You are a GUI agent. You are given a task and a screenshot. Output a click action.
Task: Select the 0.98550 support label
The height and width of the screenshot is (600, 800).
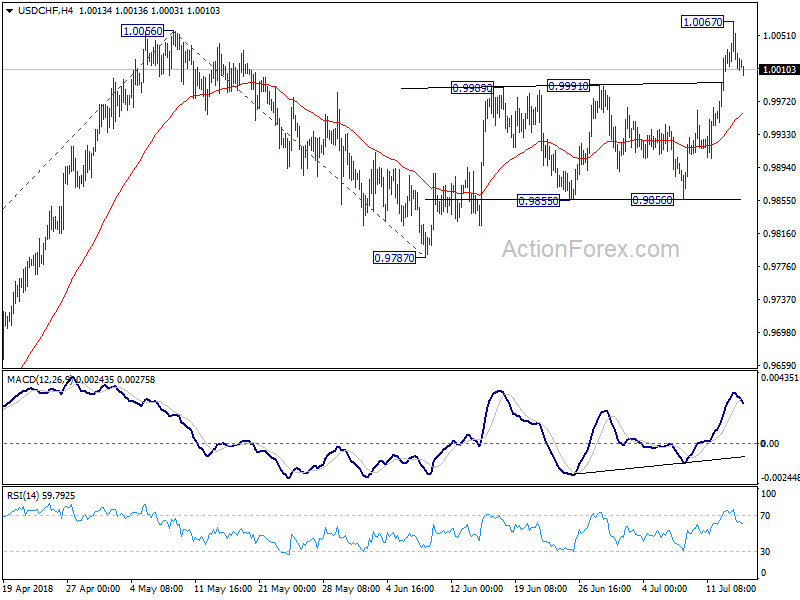[x=538, y=201]
